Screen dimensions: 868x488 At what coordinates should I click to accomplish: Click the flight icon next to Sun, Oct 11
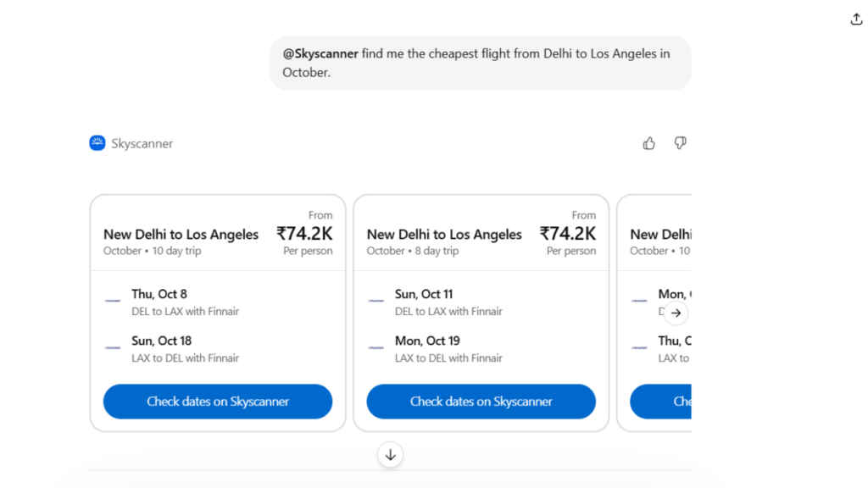tap(376, 301)
